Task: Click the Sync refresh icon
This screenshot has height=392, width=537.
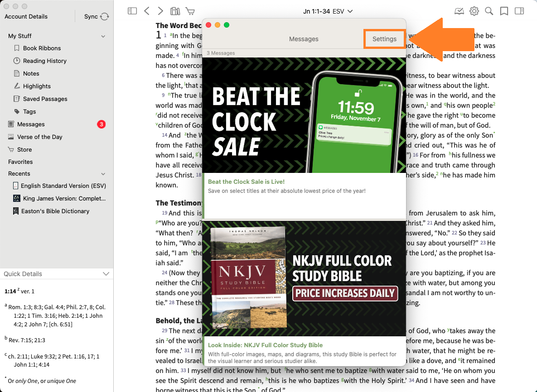Action: point(105,17)
